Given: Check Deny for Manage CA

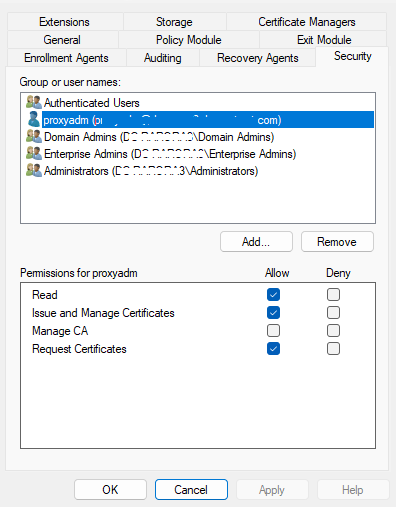Looking at the screenshot, I should coord(333,331).
